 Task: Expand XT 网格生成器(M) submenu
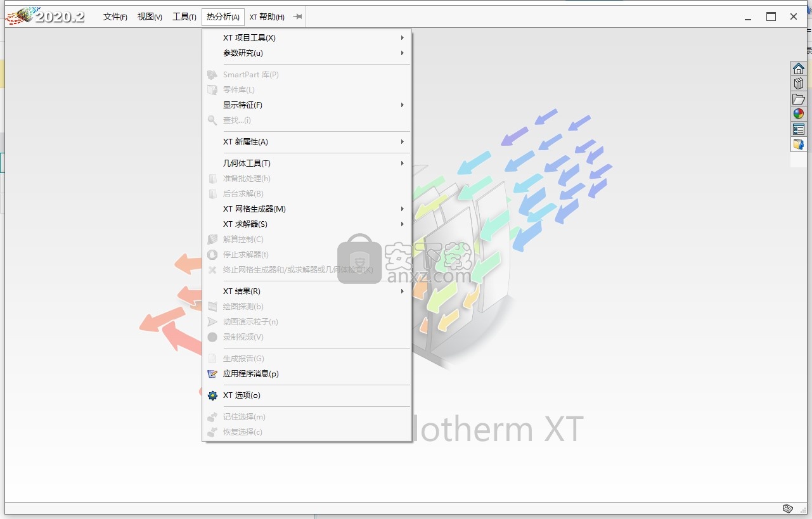[x=307, y=209]
